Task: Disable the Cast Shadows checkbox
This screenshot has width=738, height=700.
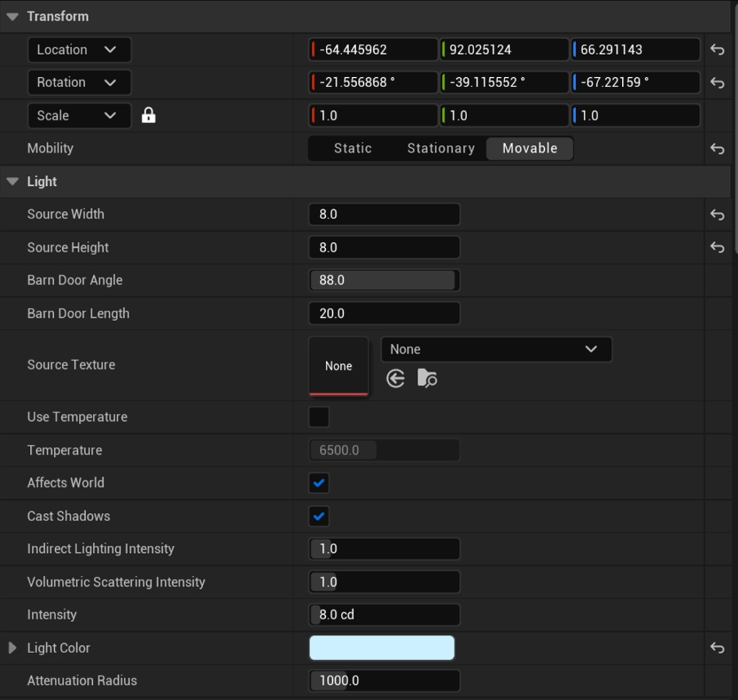Action: click(x=319, y=516)
